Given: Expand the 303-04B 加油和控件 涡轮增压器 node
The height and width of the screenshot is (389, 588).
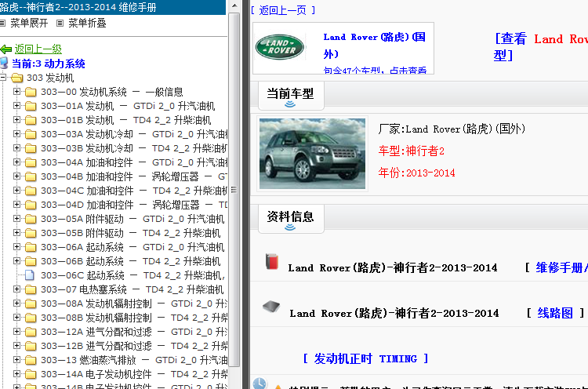Looking at the screenshot, I should click(x=17, y=176).
